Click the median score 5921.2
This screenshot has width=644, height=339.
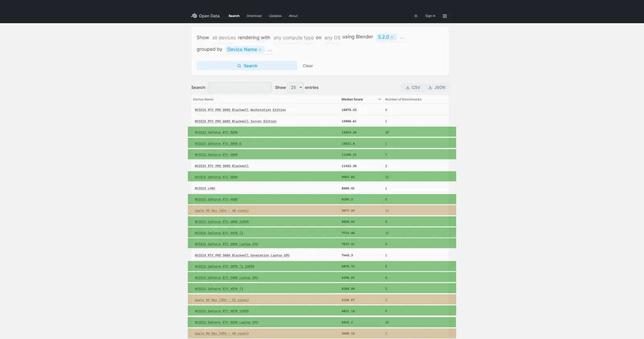coord(347,323)
